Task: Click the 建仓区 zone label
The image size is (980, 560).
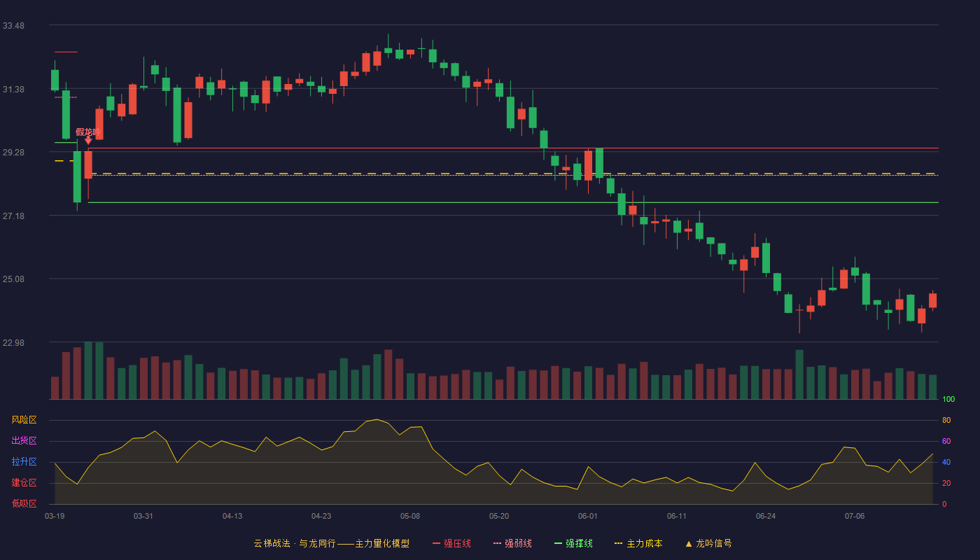Action: (24, 483)
